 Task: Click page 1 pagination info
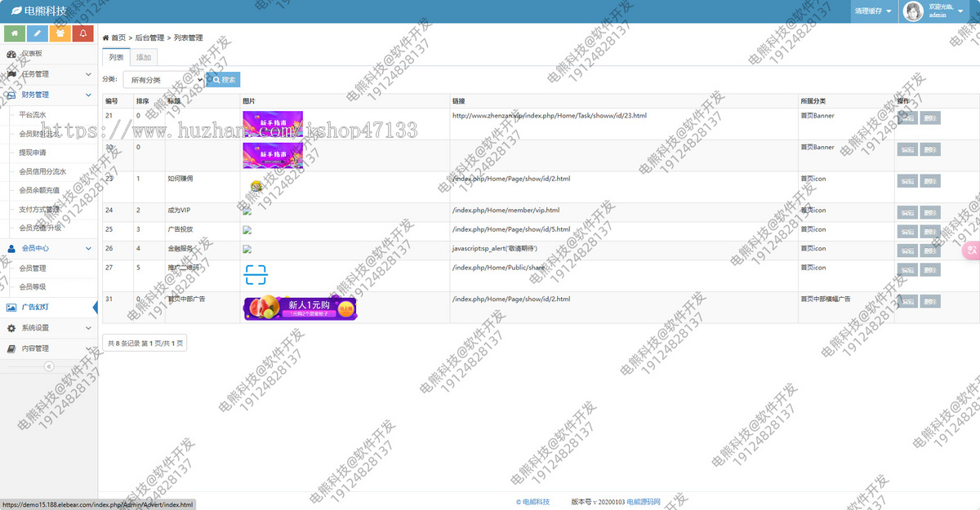145,344
